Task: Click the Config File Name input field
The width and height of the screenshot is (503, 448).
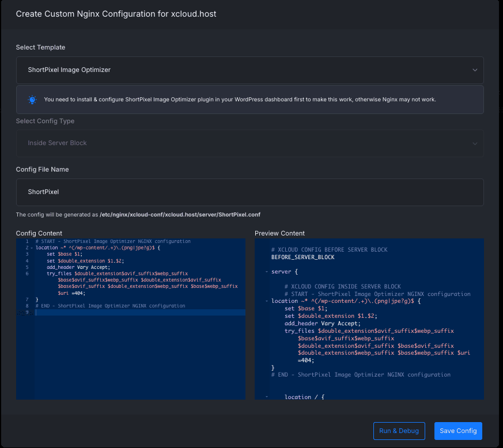Action: [x=249, y=192]
